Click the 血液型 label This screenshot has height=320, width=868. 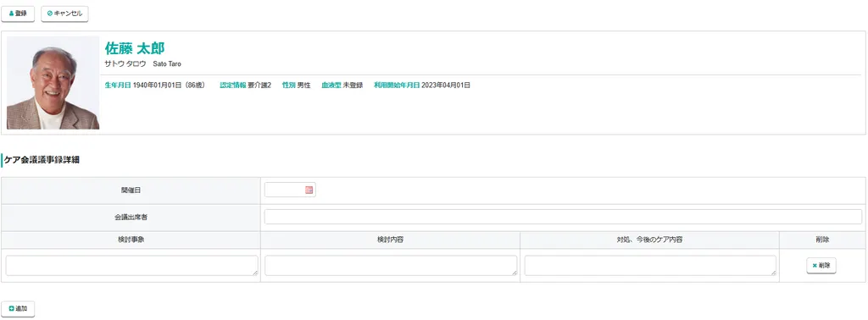point(331,86)
